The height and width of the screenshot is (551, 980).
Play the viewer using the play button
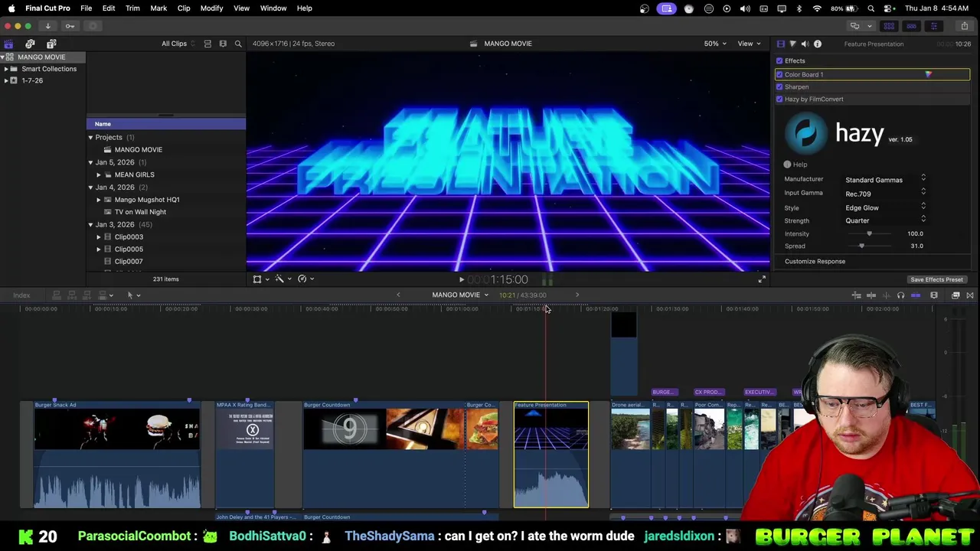click(x=461, y=280)
